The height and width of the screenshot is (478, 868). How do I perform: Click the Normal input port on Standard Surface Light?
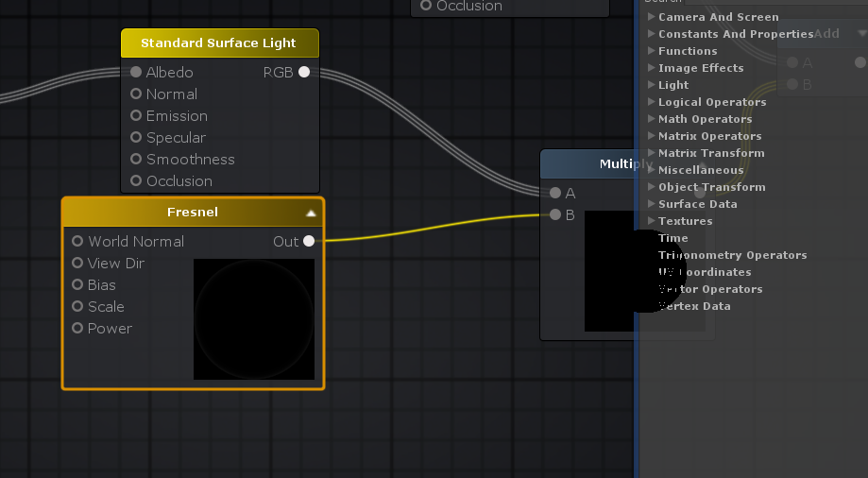tap(136, 94)
